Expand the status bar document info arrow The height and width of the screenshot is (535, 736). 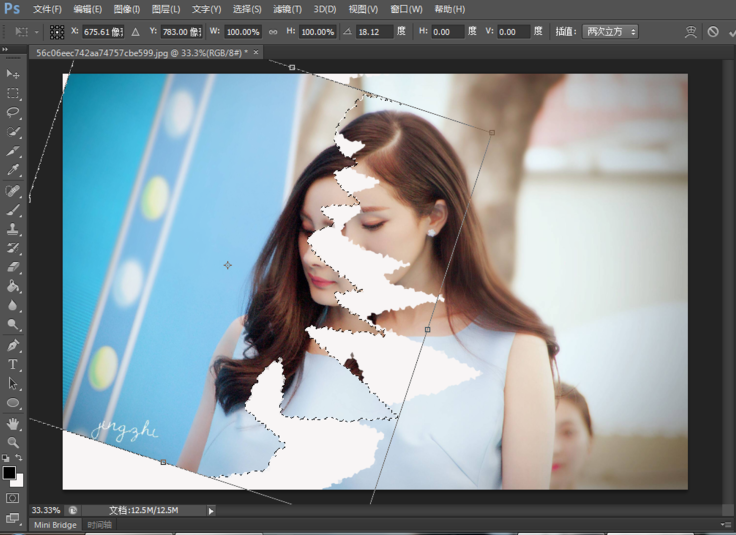[x=211, y=510]
